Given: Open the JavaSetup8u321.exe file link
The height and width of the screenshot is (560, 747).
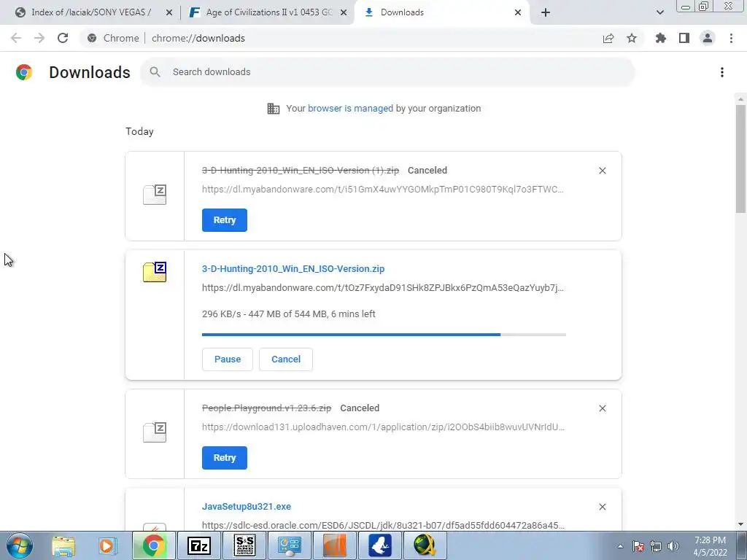Looking at the screenshot, I should 247,506.
